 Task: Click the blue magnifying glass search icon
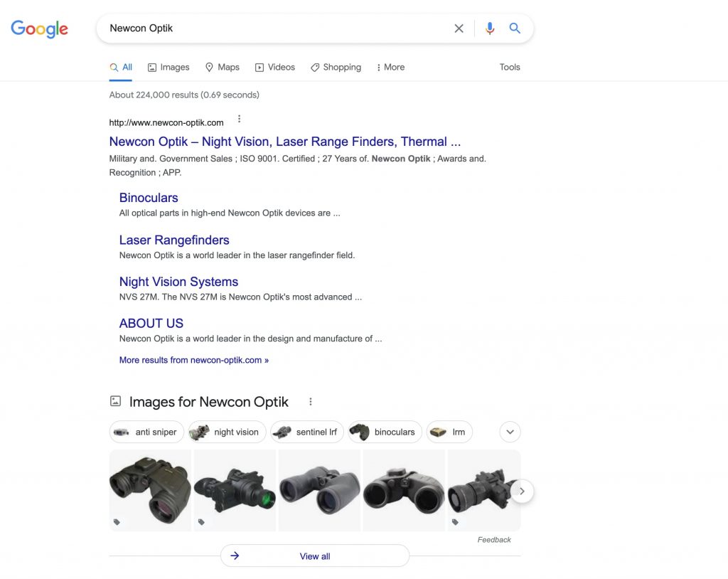[515, 28]
